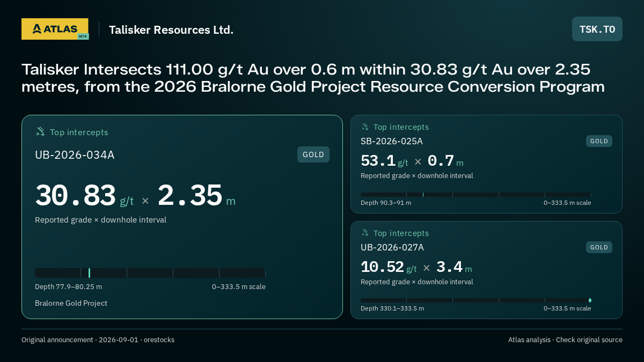Click the scale label in SB-2026-025A card

tap(567, 203)
